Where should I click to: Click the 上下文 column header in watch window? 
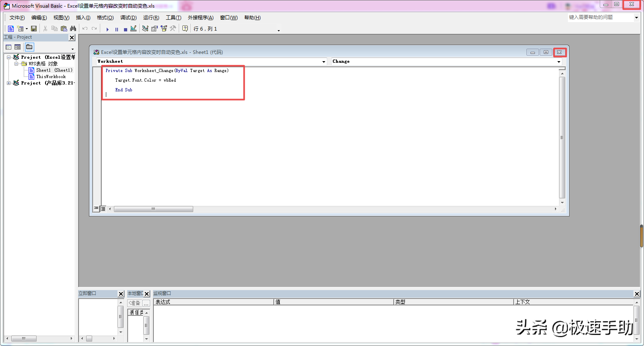coord(574,302)
